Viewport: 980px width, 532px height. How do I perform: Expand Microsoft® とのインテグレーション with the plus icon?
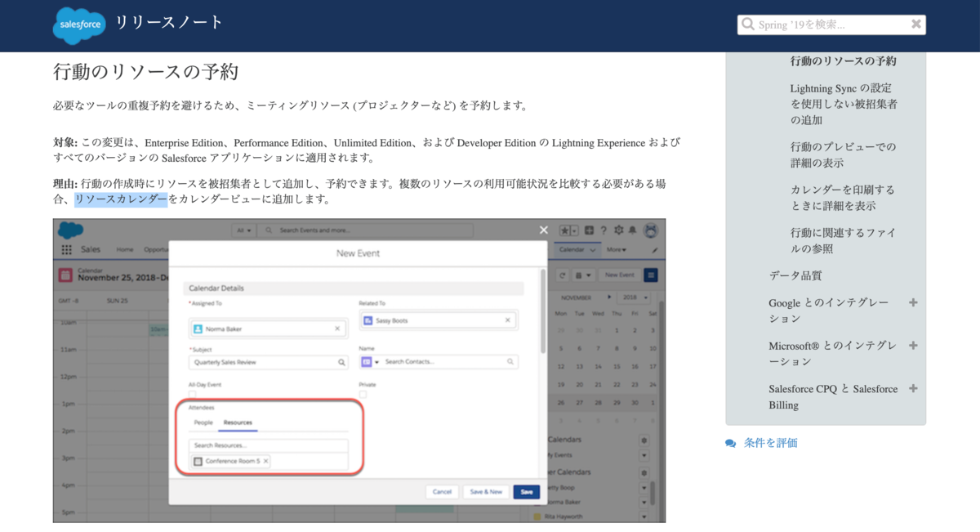(913, 346)
